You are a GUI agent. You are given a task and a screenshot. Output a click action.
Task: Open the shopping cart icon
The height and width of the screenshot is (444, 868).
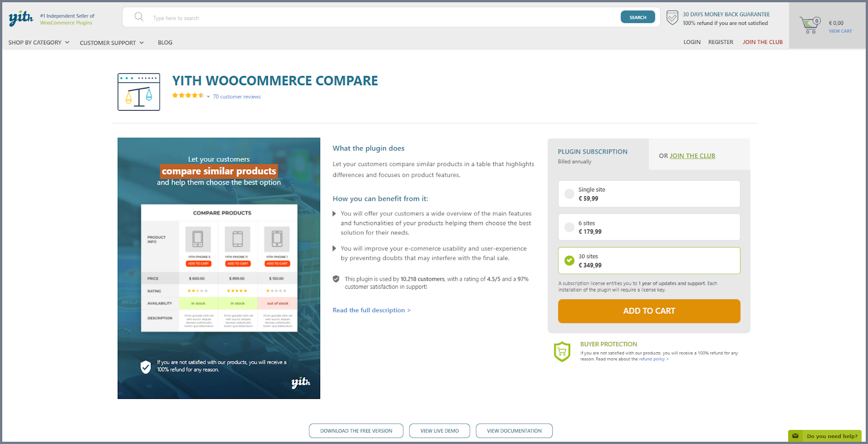coord(810,25)
